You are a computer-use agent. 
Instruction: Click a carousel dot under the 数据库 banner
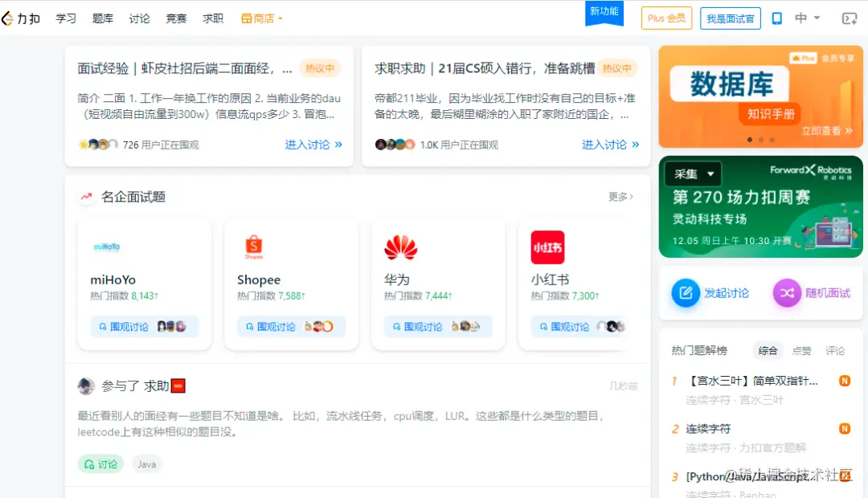(749, 139)
